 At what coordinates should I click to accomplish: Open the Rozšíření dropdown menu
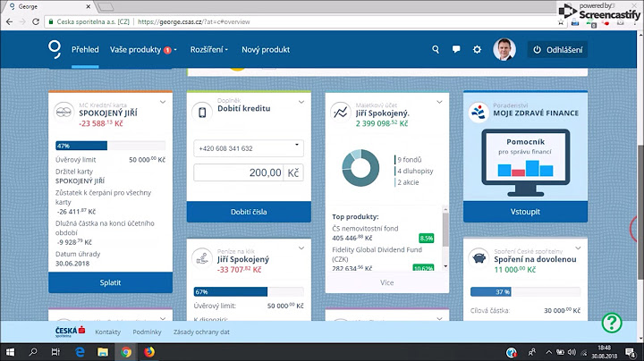coord(208,50)
